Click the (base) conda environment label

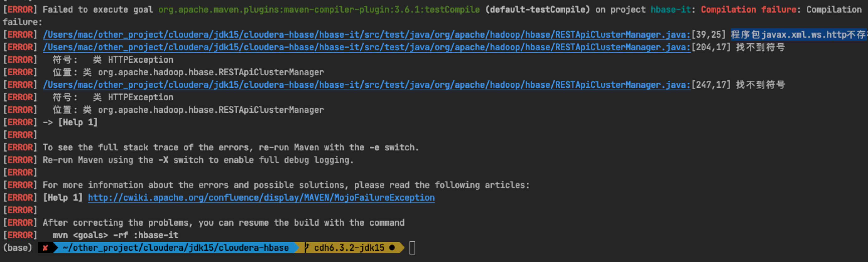18,248
